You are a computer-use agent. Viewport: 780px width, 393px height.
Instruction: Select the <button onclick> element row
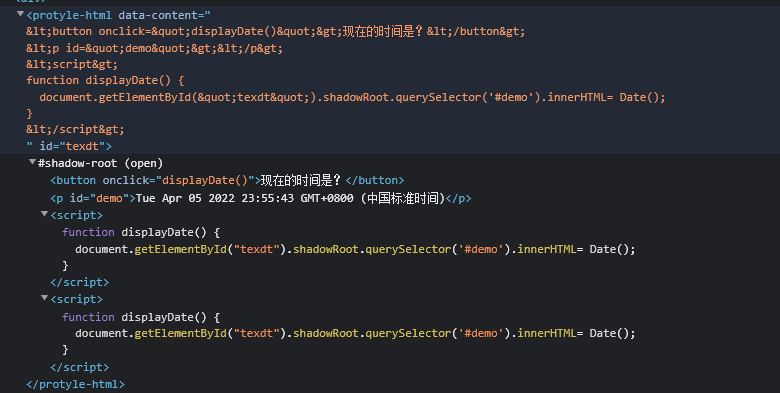pos(227,180)
